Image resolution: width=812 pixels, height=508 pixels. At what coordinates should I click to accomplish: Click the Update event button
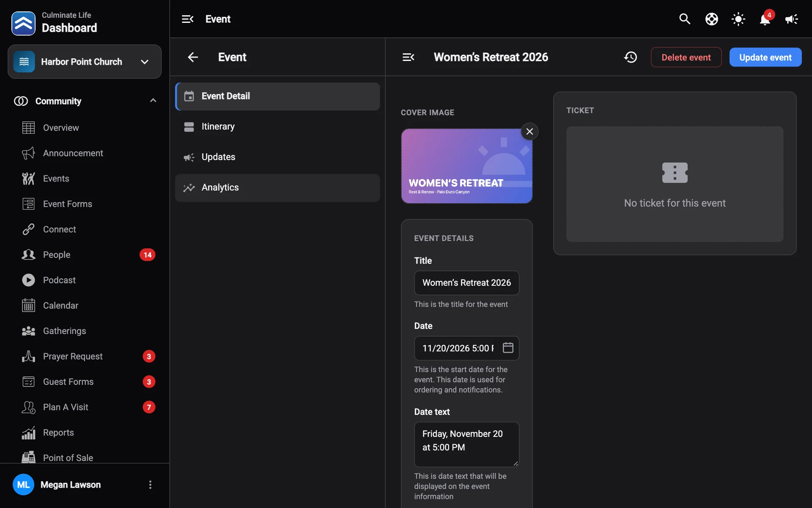click(765, 57)
